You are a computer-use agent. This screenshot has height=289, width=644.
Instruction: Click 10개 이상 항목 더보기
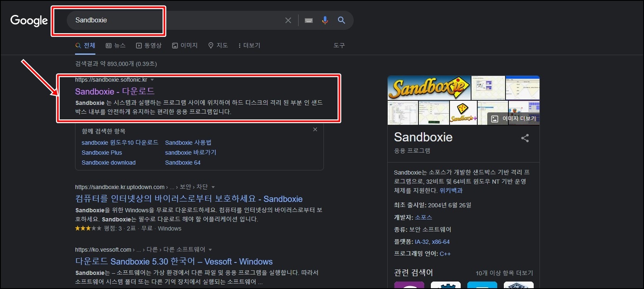[504, 273]
